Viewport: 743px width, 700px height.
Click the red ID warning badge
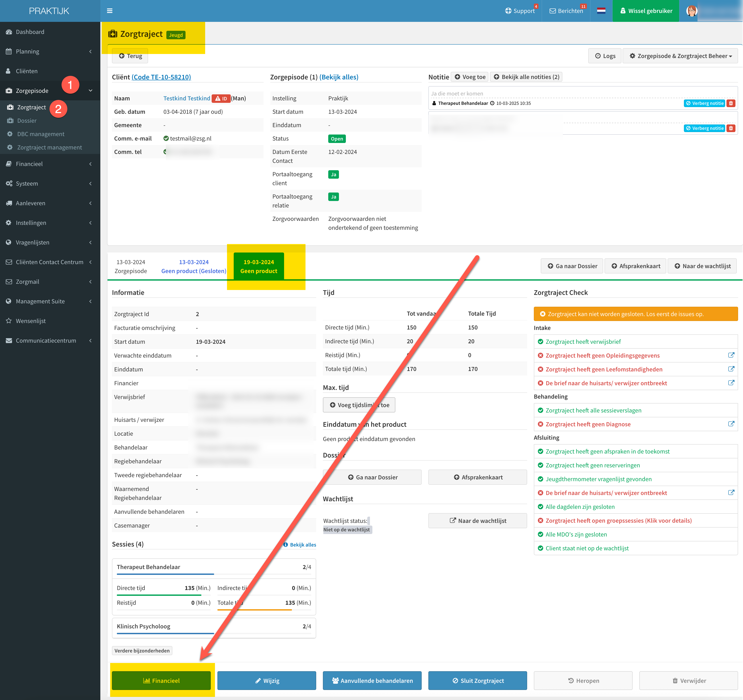(221, 98)
